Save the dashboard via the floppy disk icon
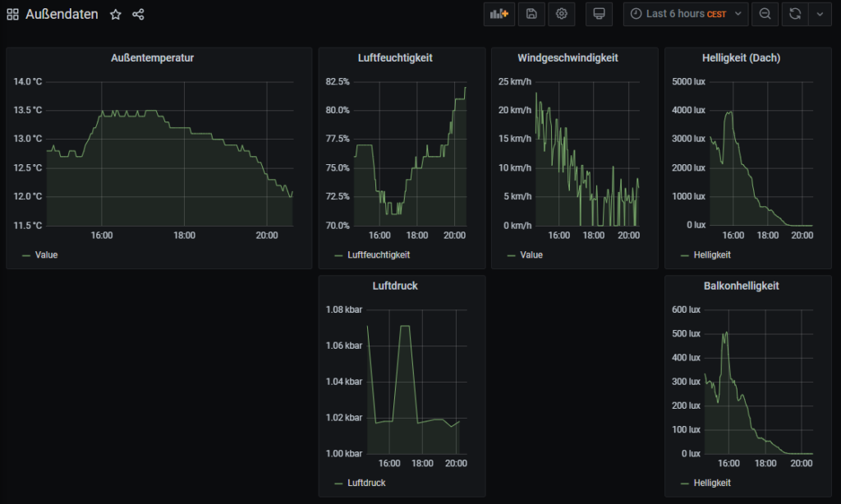This screenshot has width=841, height=504. (531, 14)
